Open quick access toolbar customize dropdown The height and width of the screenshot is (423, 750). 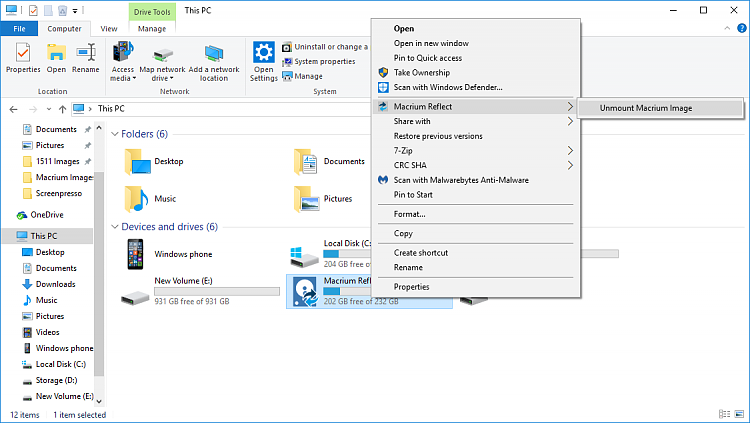[75, 11]
